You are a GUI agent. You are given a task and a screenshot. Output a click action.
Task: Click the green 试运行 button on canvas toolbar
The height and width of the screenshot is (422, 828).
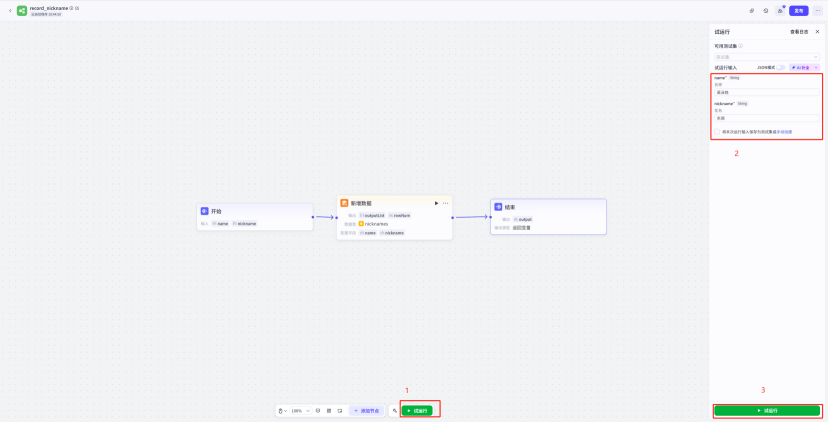(x=417, y=410)
